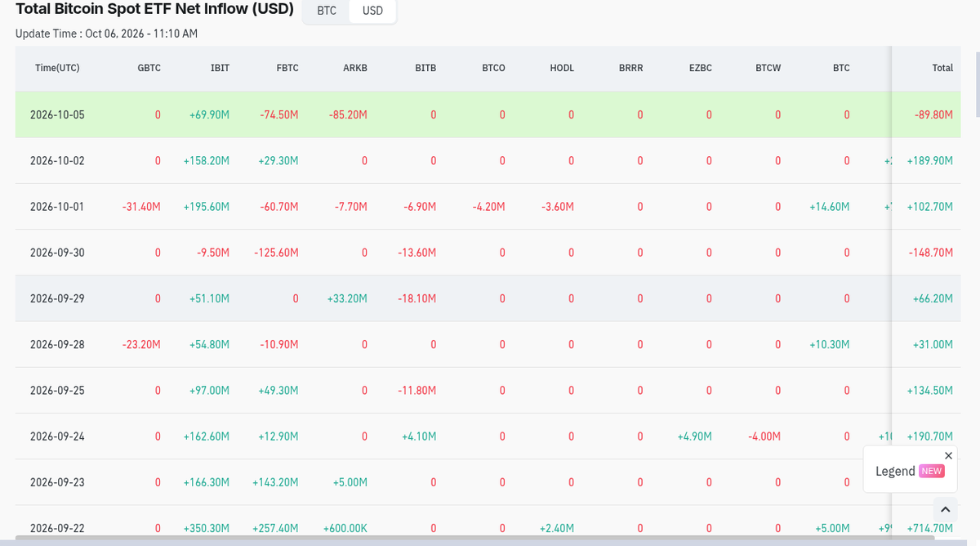This screenshot has width=980, height=546.
Task: Click the -85.20M ARKB value
Action: [348, 115]
